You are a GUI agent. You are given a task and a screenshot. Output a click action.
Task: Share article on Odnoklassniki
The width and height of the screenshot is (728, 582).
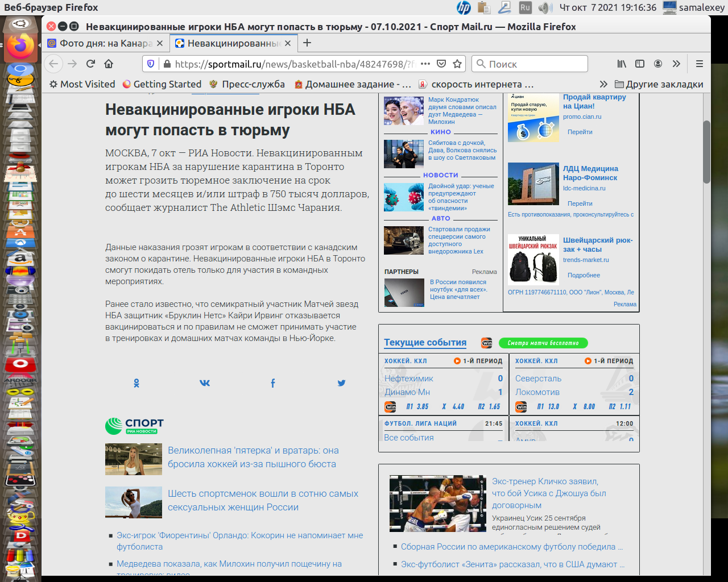point(136,383)
